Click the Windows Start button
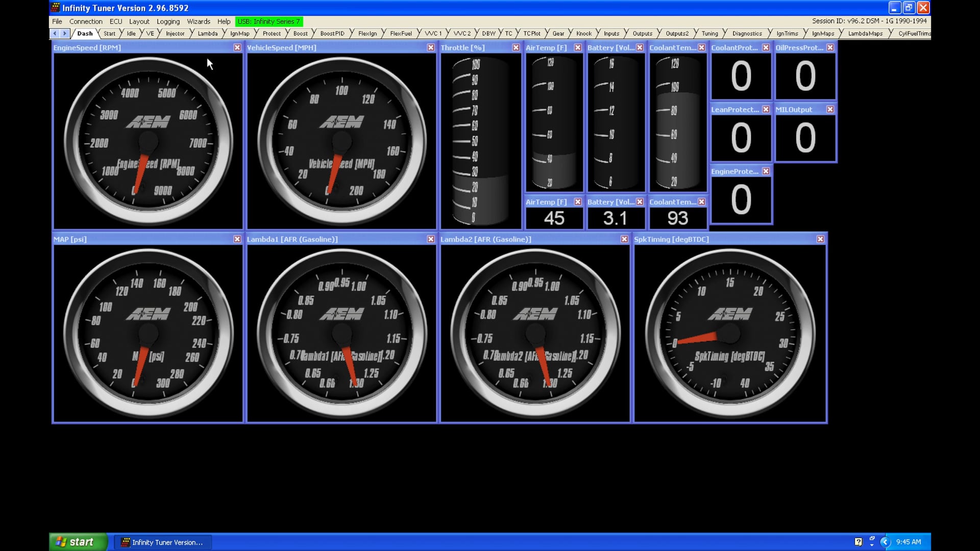Image resolution: width=980 pixels, height=551 pixels. [77, 542]
